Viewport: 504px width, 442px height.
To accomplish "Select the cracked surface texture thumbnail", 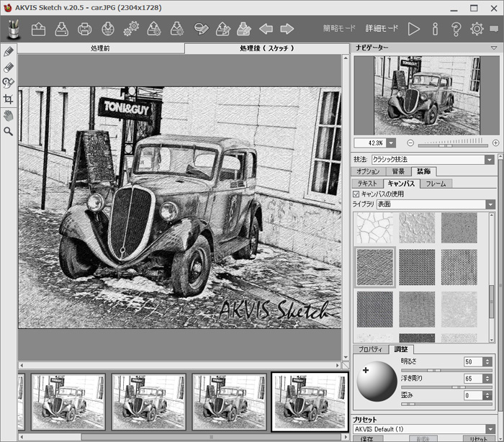I will [x=375, y=227].
